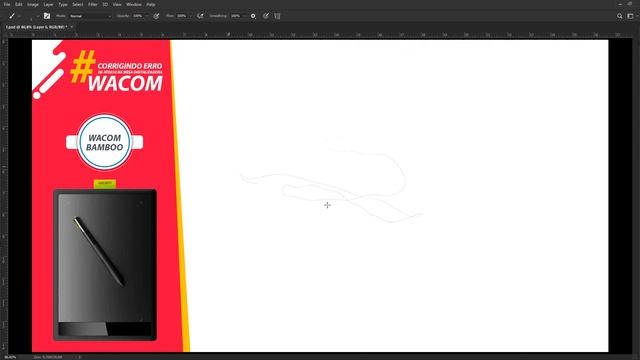Open the Window menu
640x360 pixels.
click(x=134, y=4)
